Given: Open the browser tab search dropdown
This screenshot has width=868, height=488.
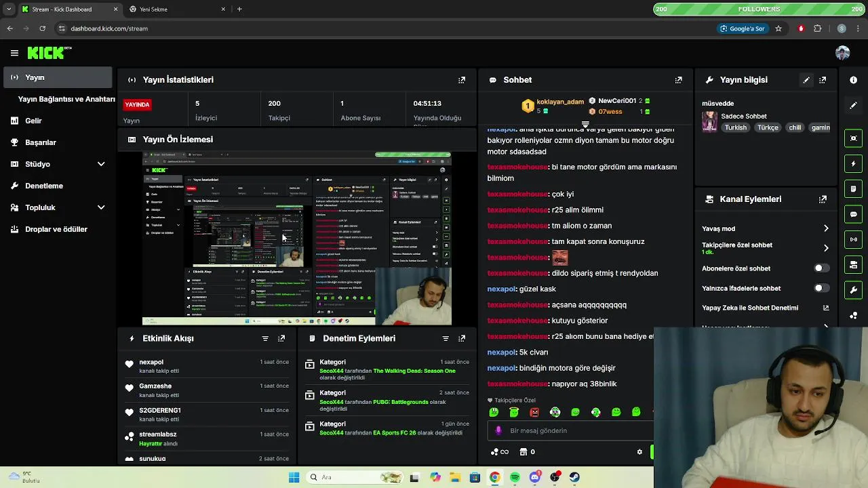Looking at the screenshot, I should pyautogui.click(x=8, y=9).
